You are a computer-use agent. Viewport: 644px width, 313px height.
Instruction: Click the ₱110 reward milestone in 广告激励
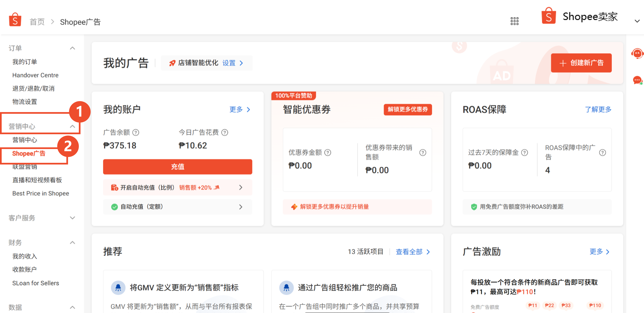[x=595, y=305]
